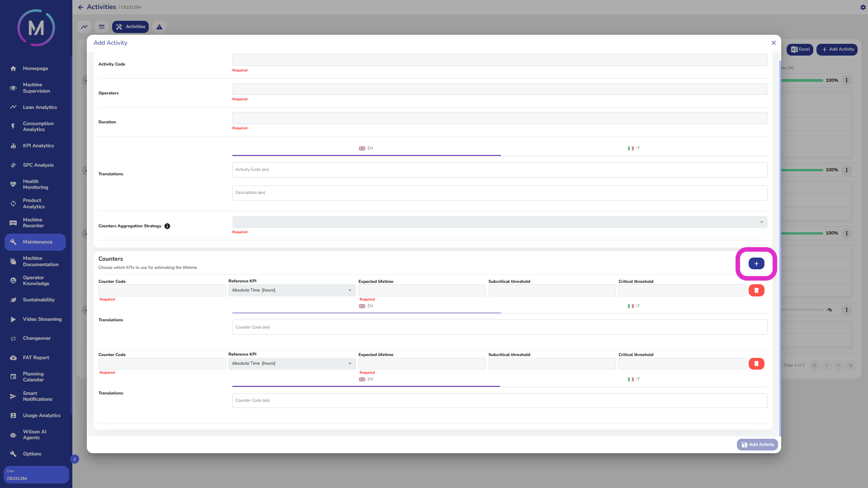868x488 pixels.
Task: Select first counter's IT translation tab
Action: click(633, 306)
